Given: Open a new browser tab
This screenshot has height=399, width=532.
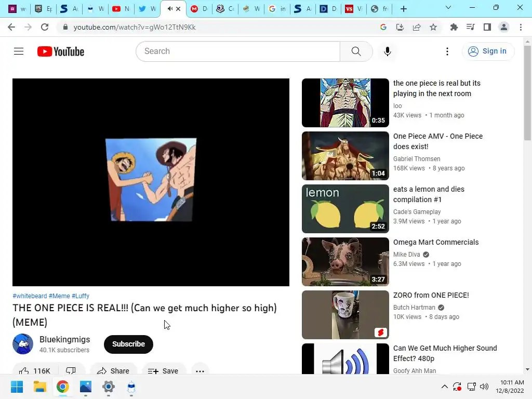Looking at the screenshot, I should click(x=403, y=9).
